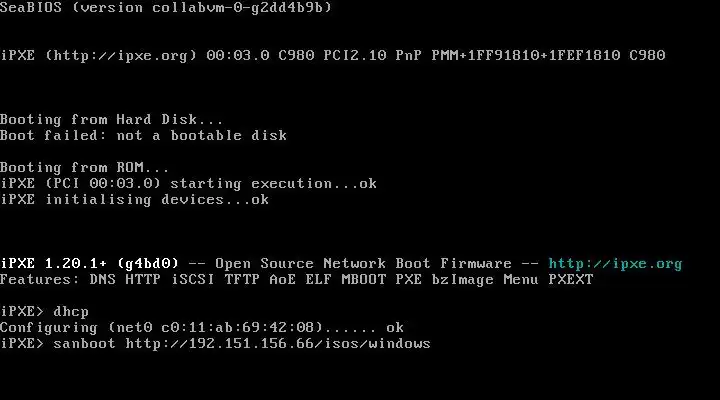Click the 'starting execution...ok' line
Screen dimensions: 720x400
point(274,184)
